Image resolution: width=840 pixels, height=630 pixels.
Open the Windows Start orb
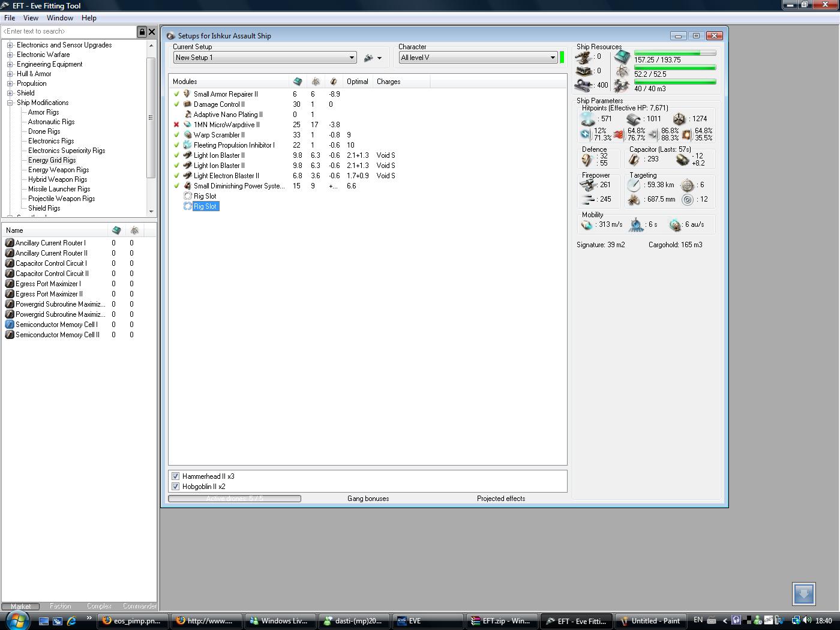(16, 620)
